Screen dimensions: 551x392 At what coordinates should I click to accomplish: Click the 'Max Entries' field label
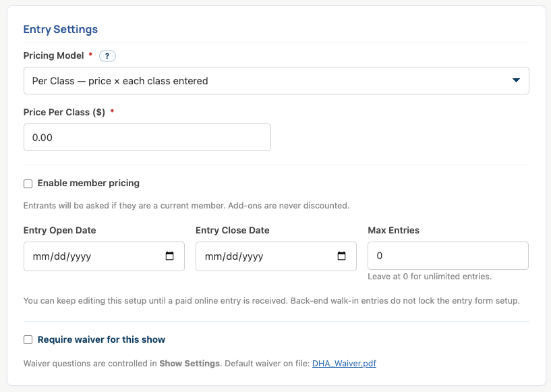click(x=394, y=230)
